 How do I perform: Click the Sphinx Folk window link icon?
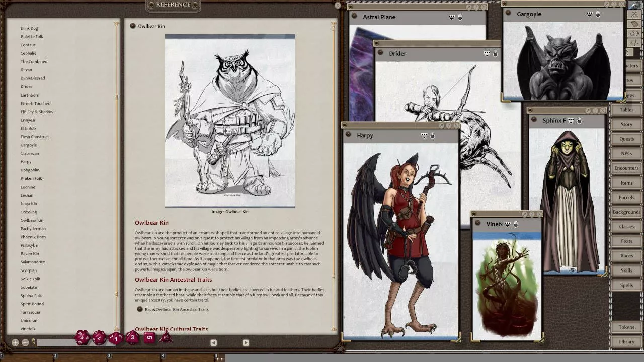(534, 120)
